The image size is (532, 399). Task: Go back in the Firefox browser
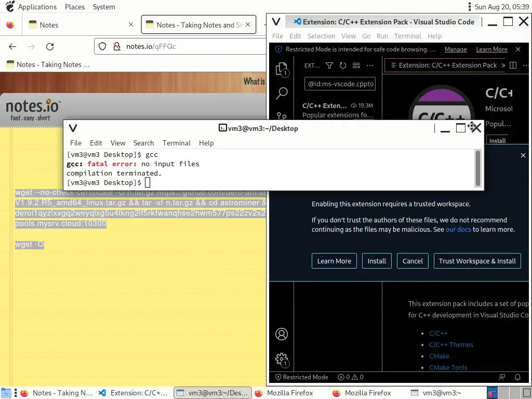[x=12, y=46]
